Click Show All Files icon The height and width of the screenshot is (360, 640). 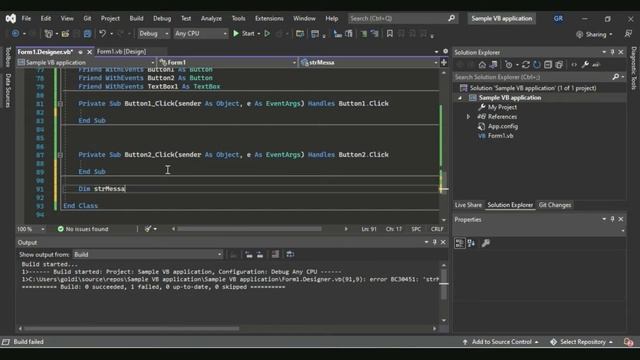click(559, 64)
